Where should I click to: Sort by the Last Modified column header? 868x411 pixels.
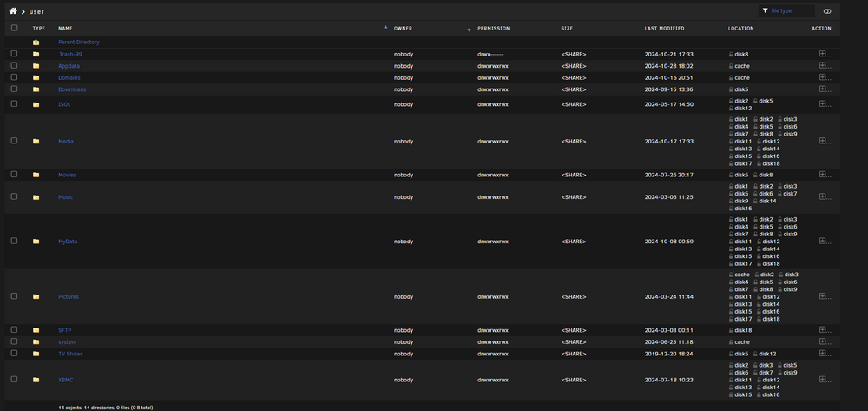point(664,29)
